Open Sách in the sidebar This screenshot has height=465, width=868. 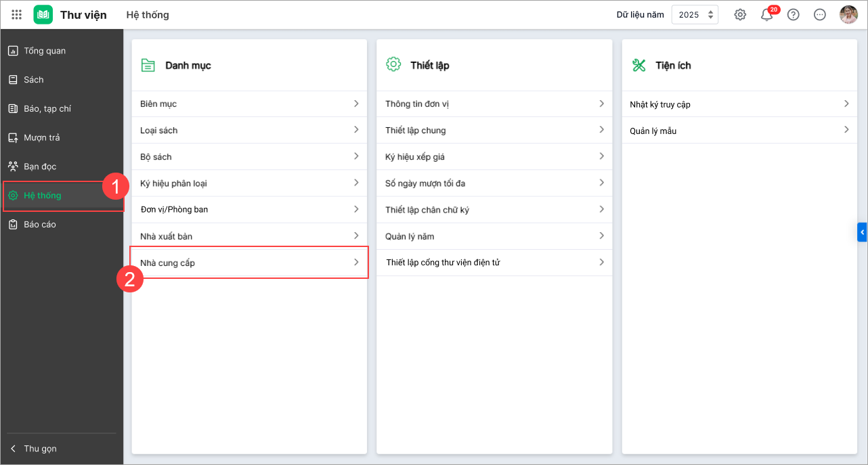[34, 80]
